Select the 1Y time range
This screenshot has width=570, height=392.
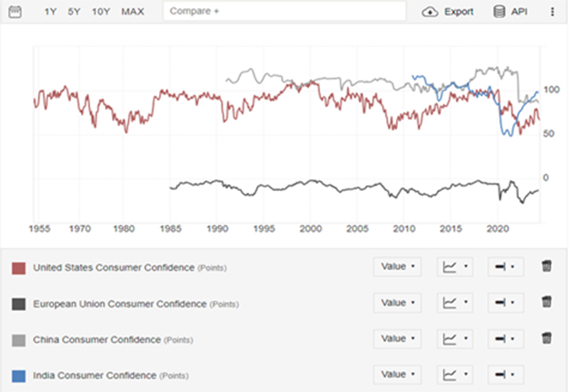50,11
